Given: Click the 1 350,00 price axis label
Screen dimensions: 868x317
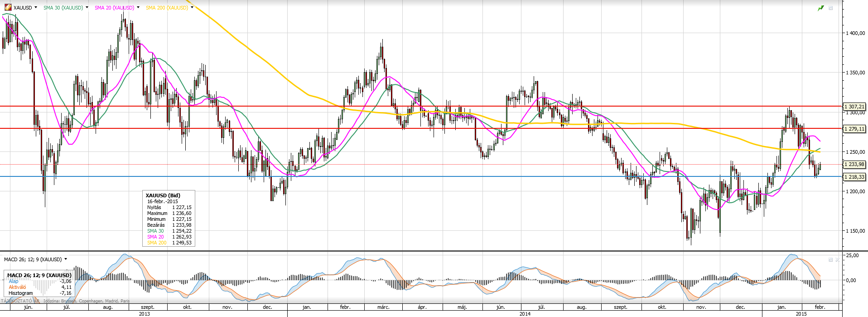Looking at the screenshot, I should (855, 73).
